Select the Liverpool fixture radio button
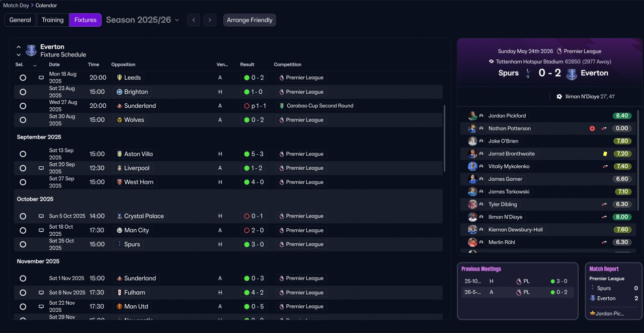The height and width of the screenshot is (333, 644). [23, 168]
